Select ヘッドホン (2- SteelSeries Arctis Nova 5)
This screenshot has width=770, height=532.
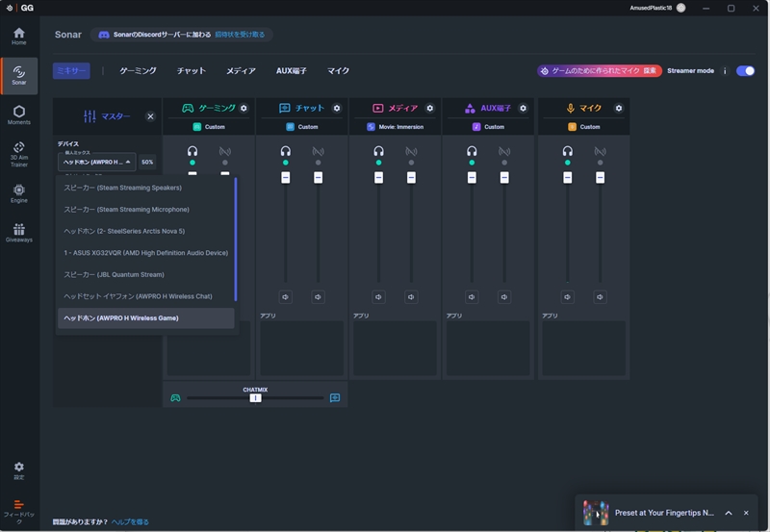point(146,231)
